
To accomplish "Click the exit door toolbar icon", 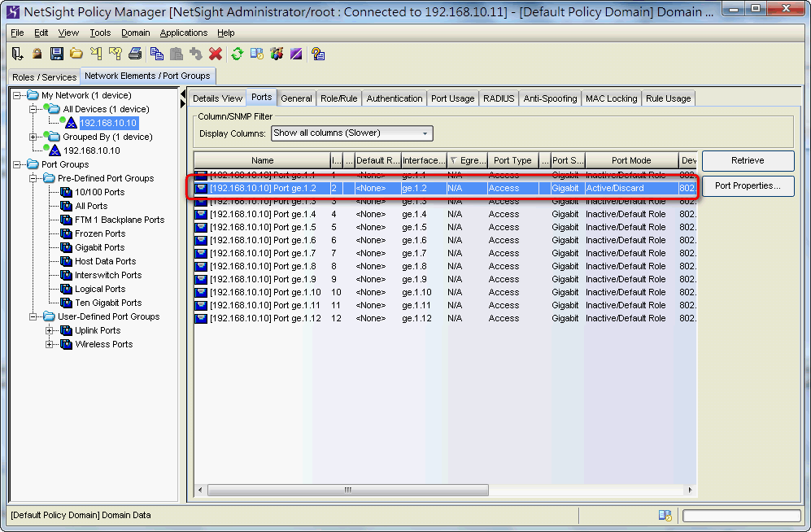I will point(17,53).
